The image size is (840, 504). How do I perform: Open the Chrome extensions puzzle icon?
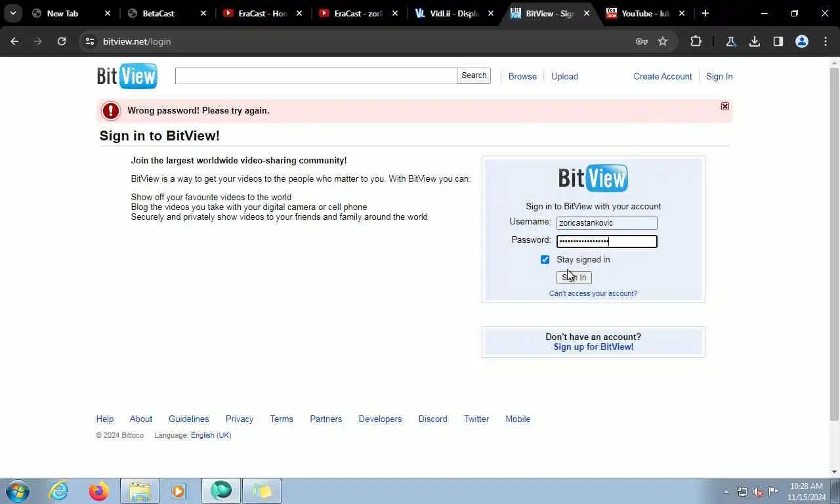(x=696, y=41)
